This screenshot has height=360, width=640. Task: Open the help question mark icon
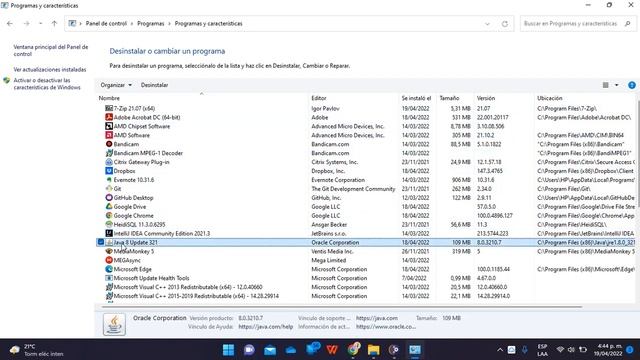[631, 85]
